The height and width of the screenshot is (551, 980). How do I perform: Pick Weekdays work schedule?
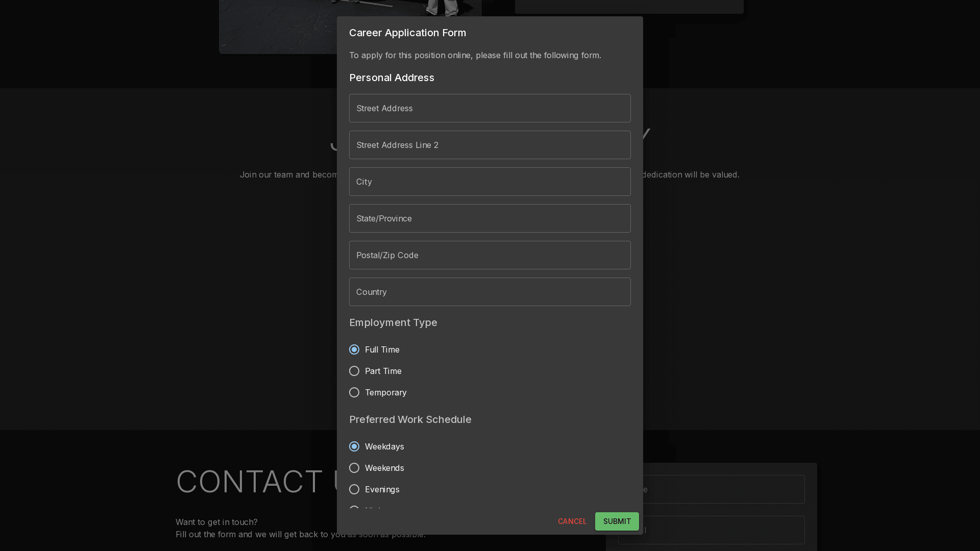pos(354,446)
